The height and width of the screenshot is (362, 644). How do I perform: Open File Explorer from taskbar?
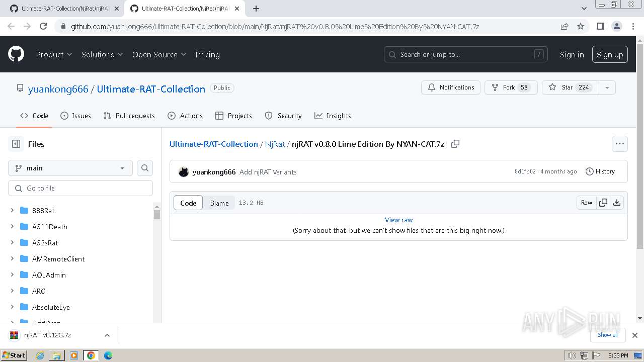pyautogui.click(x=57, y=355)
